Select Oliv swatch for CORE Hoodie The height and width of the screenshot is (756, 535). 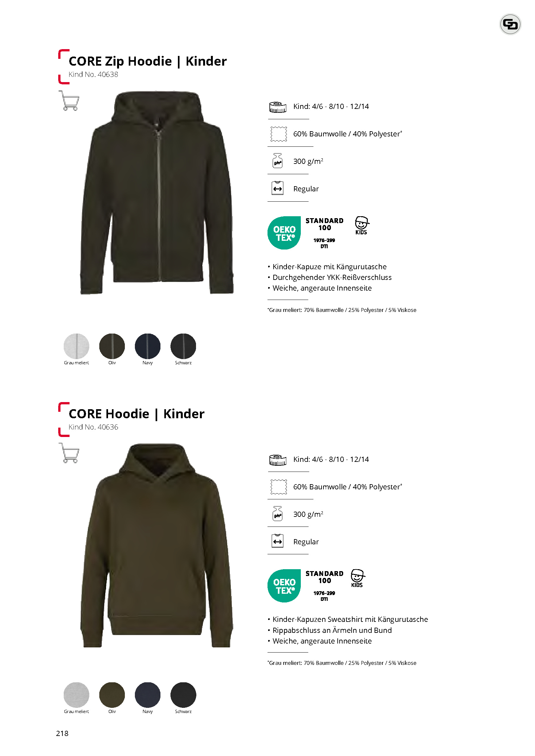(x=112, y=695)
